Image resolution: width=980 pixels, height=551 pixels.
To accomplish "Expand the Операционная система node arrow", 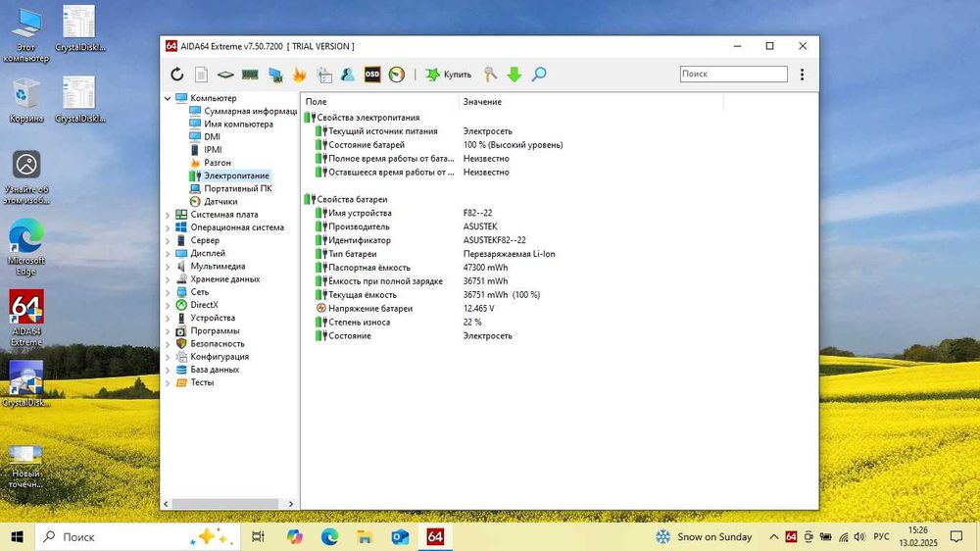I will (x=168, y=227).
